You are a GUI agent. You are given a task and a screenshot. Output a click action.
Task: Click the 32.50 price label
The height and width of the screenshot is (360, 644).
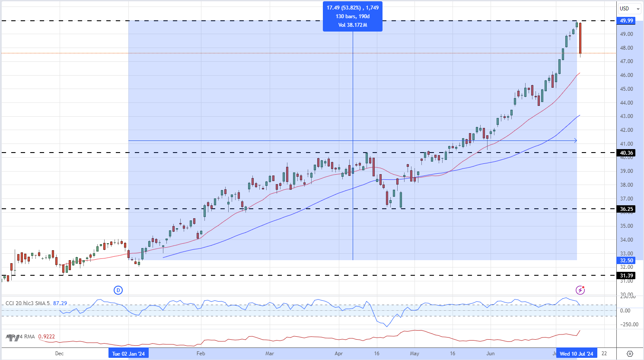(626, 260)
